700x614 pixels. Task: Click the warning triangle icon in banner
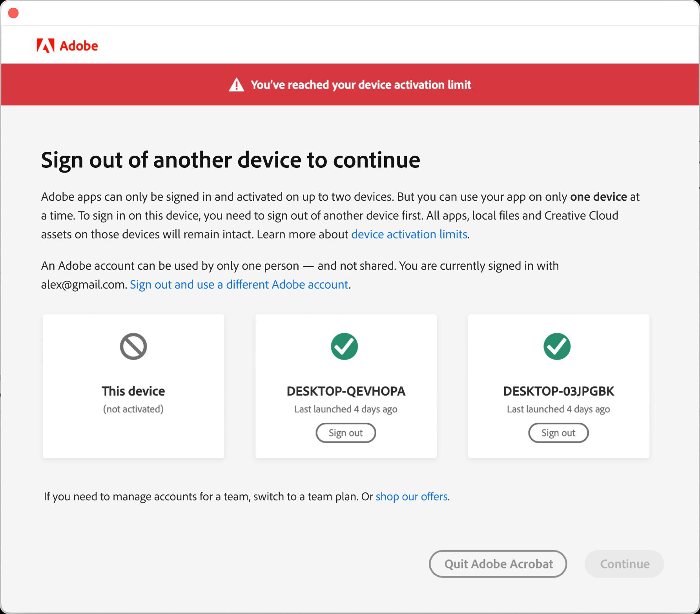(236, 85)
